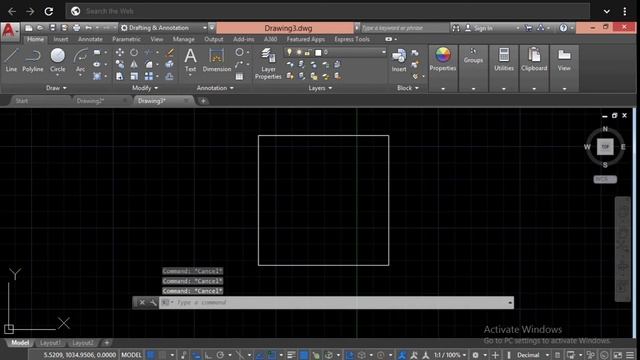Viewport: 640px width, 360px height.
Task: Select the Line drawing tool
Action: pyautogui.click(x=11, y=60)
